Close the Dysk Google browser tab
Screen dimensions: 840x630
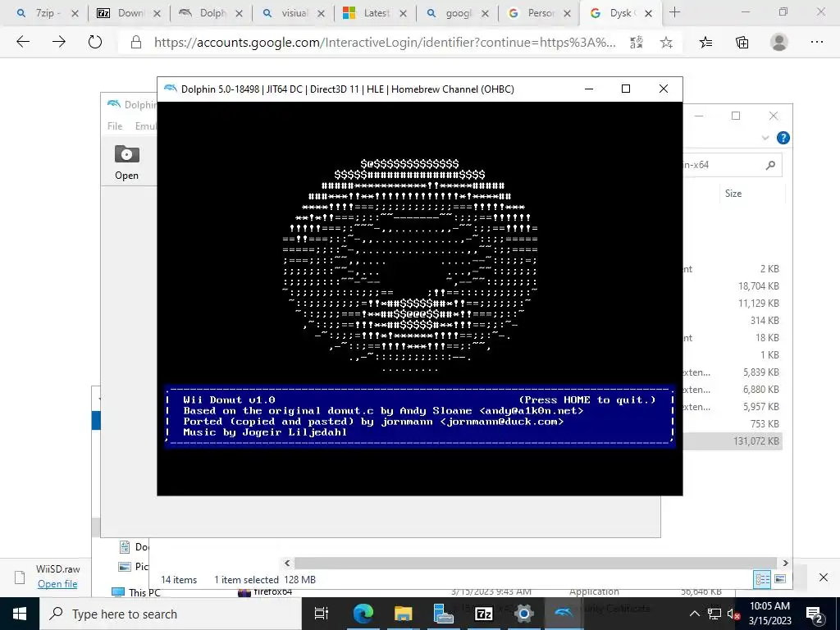(648, 13)
